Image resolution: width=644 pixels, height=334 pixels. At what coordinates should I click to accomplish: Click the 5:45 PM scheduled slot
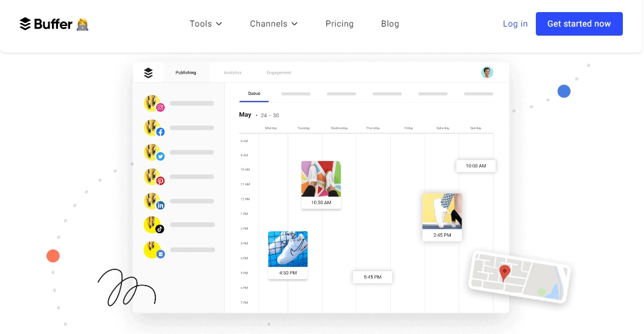coord(373,277)
